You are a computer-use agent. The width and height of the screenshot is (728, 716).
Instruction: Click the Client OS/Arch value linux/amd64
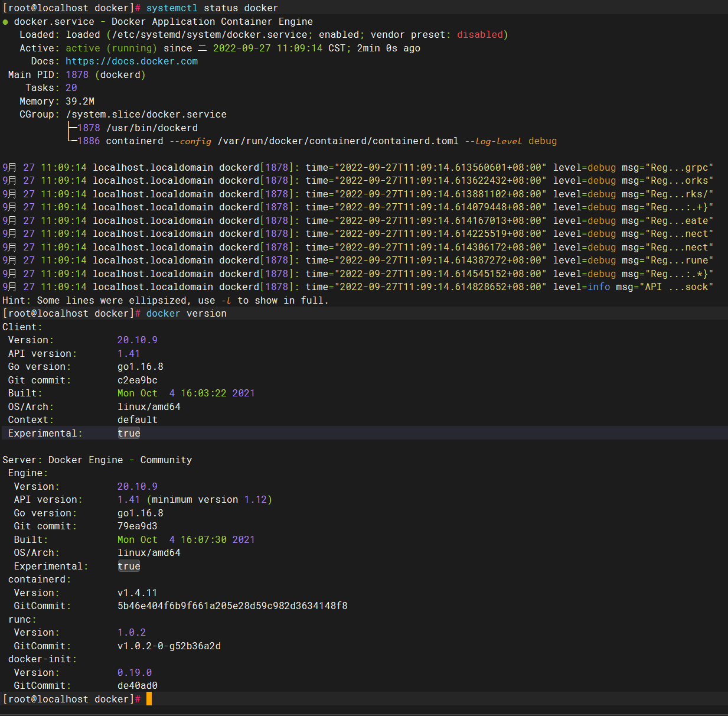149,407
